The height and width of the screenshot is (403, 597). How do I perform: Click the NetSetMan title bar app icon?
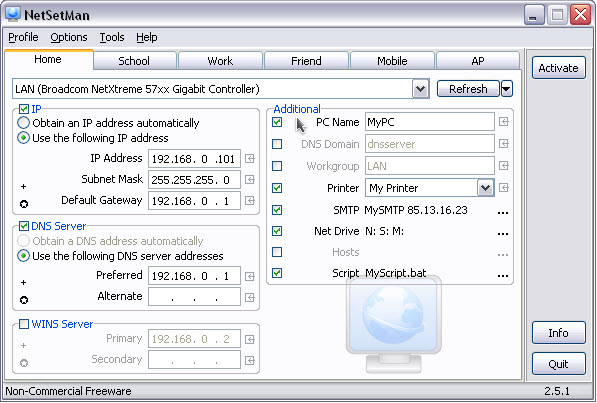pyautogui.click(x=13, y=13)
